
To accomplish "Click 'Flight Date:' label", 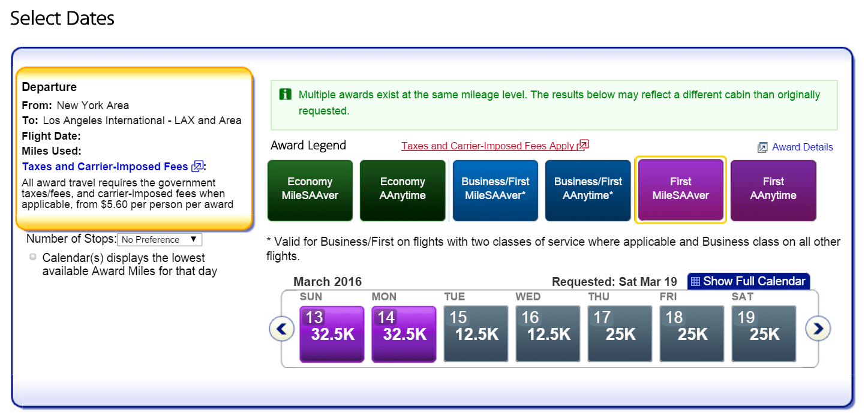I will [52, 136].
